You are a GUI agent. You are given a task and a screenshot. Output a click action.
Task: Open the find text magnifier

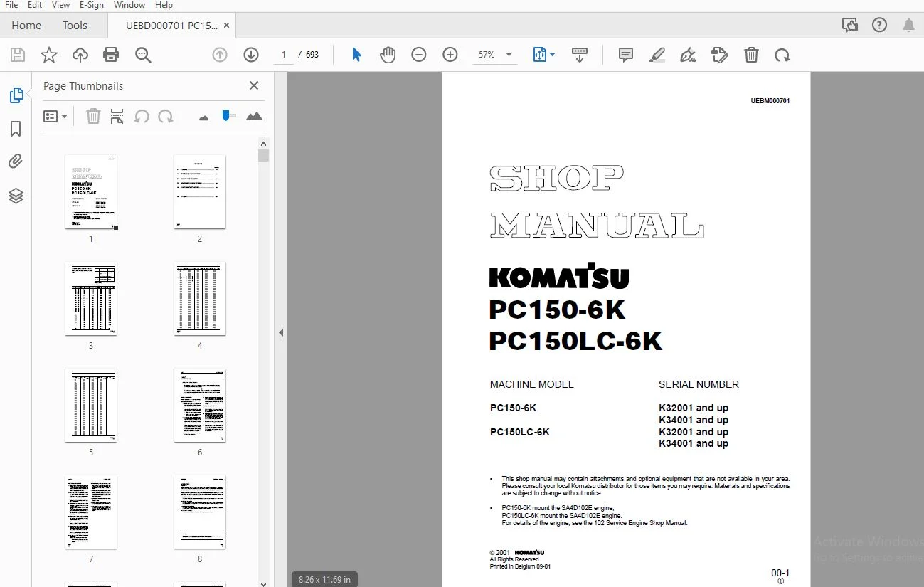pos(143,55)
